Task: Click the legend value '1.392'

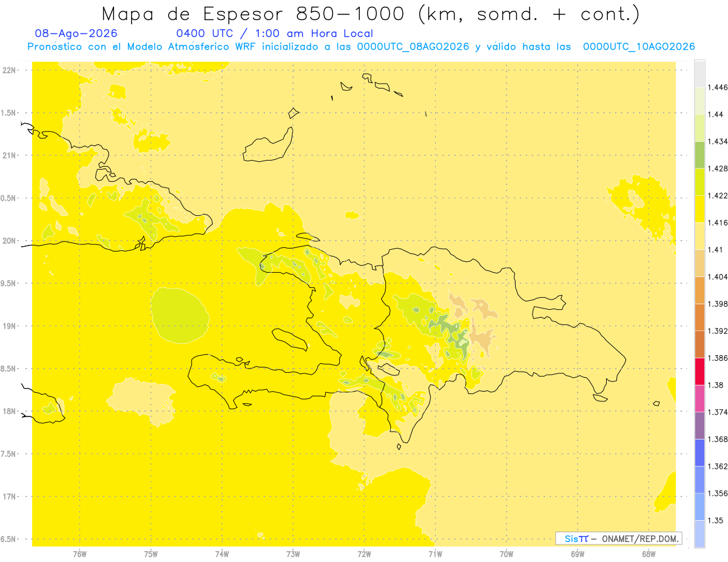Action: point(718,331)
